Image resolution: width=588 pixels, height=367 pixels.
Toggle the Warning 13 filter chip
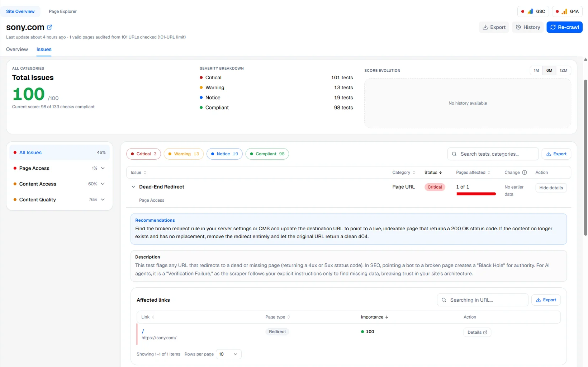[x=184, y=154]
